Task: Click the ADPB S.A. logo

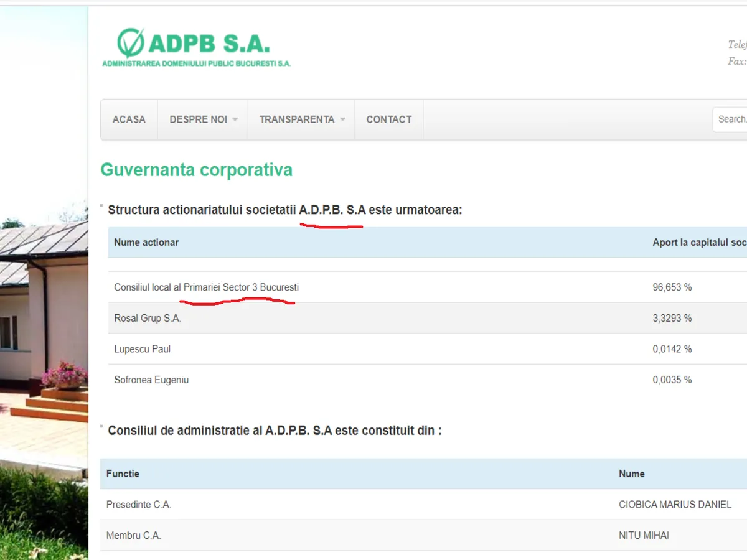Action: coord(196,47)
